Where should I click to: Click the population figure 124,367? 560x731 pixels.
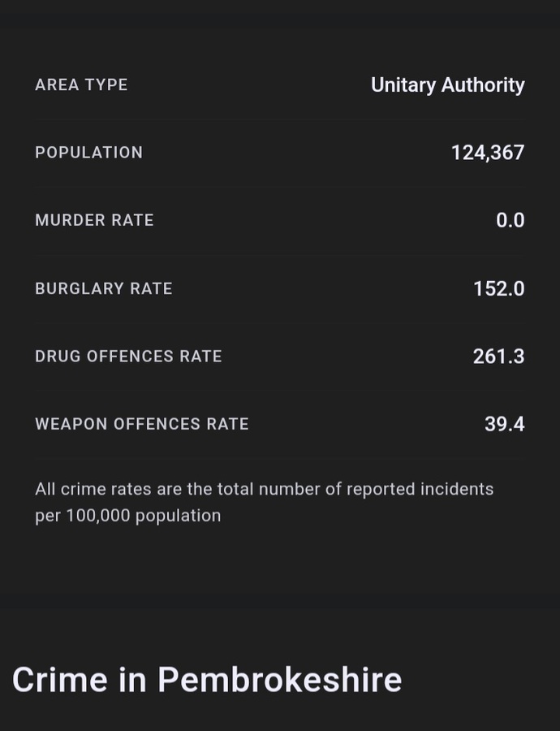point(488,153)
